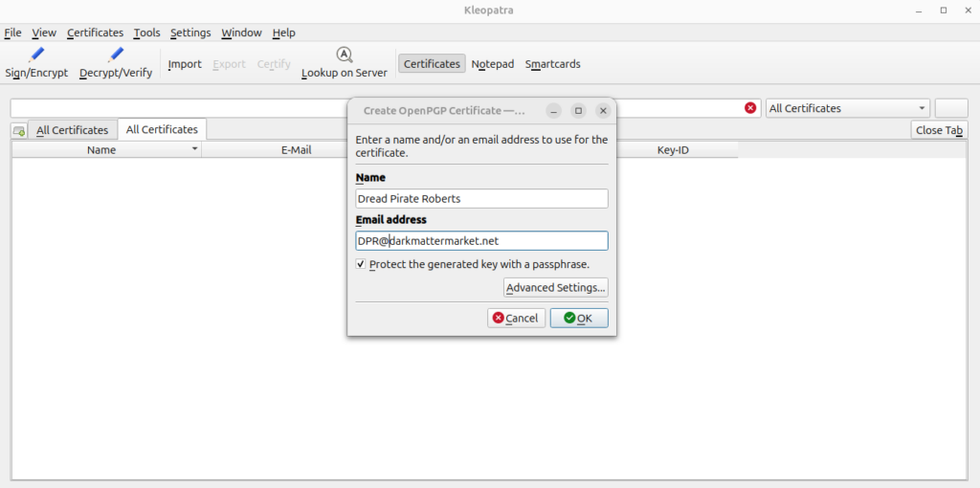Toggle Protect the generated key with passphrase
Viewport: 980px width, 488px height.
[x=361, y=264]
